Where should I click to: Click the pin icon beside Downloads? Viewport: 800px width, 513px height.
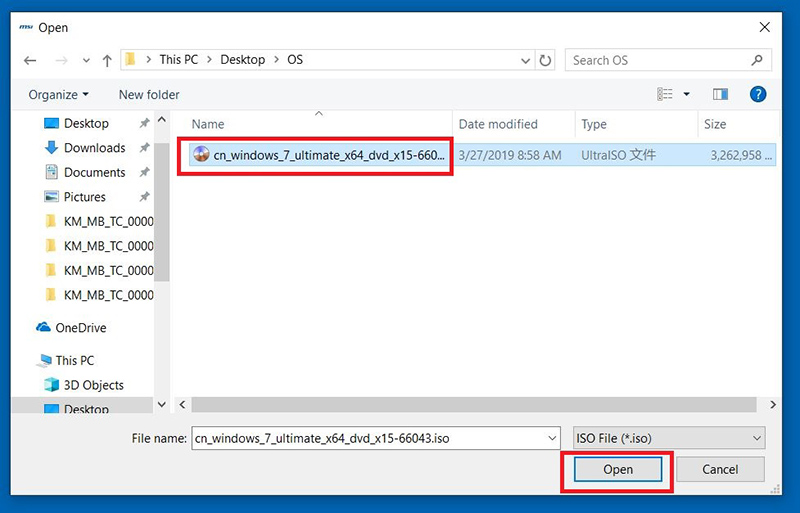144,148
